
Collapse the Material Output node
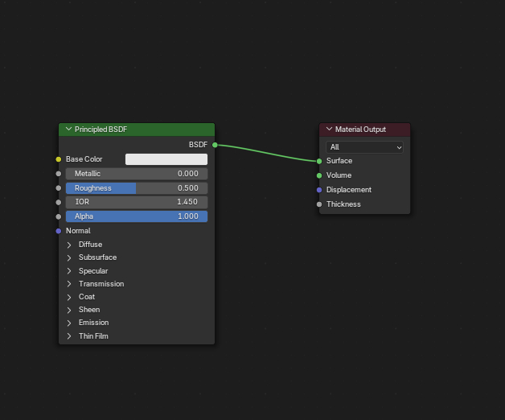click(329, 129)
